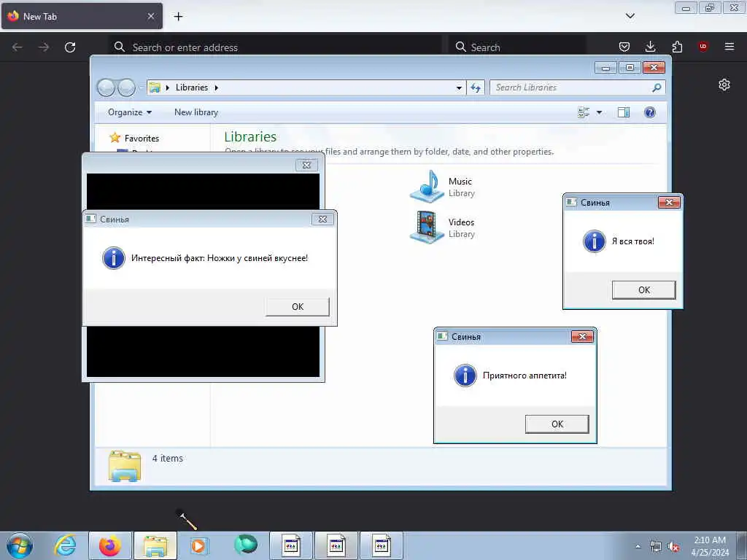Click OK in the Приятного аппетита dialog

click(x=557, y=424)
